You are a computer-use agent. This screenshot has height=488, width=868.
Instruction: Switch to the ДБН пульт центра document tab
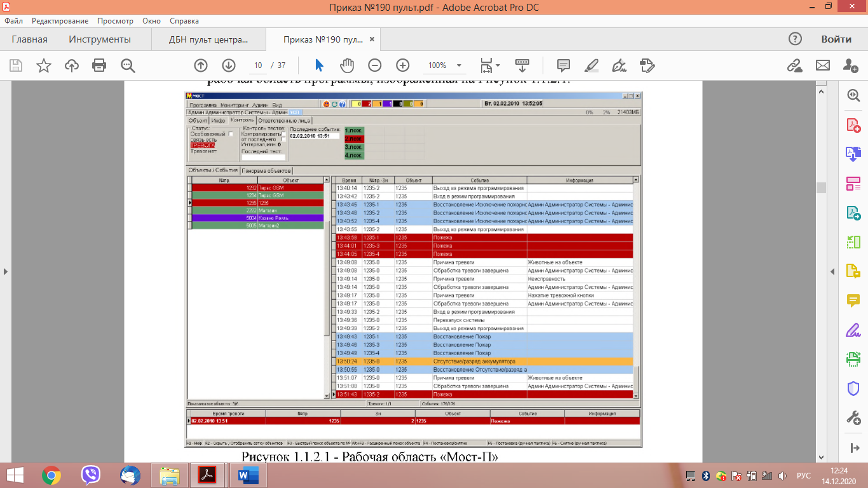(208, 39)
